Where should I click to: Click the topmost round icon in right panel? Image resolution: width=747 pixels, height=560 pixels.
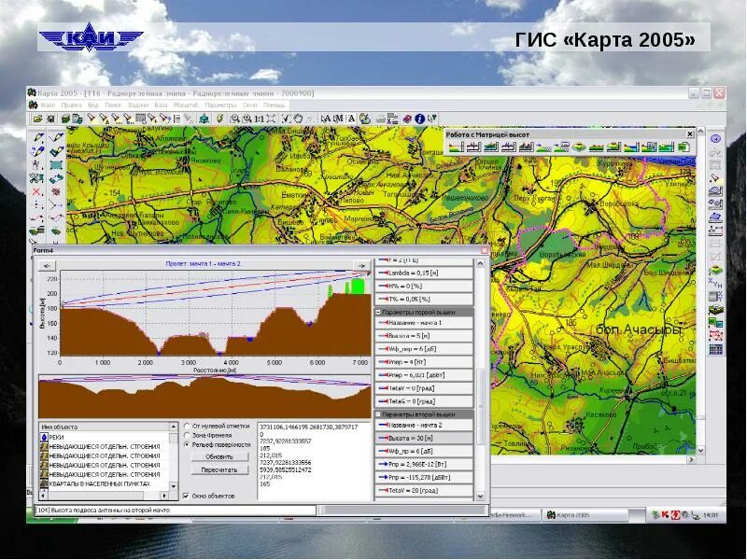715,139
